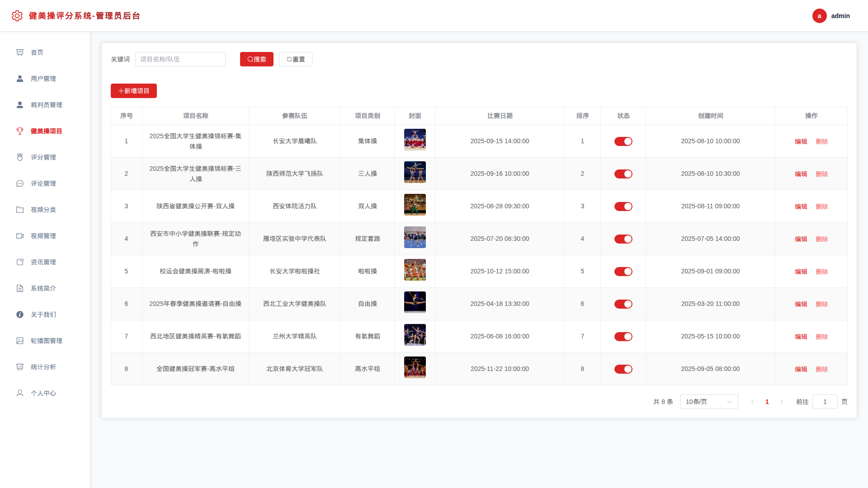Click the red 搜索 button
Viewport: 868px width, 488px height.
point(256,59)
